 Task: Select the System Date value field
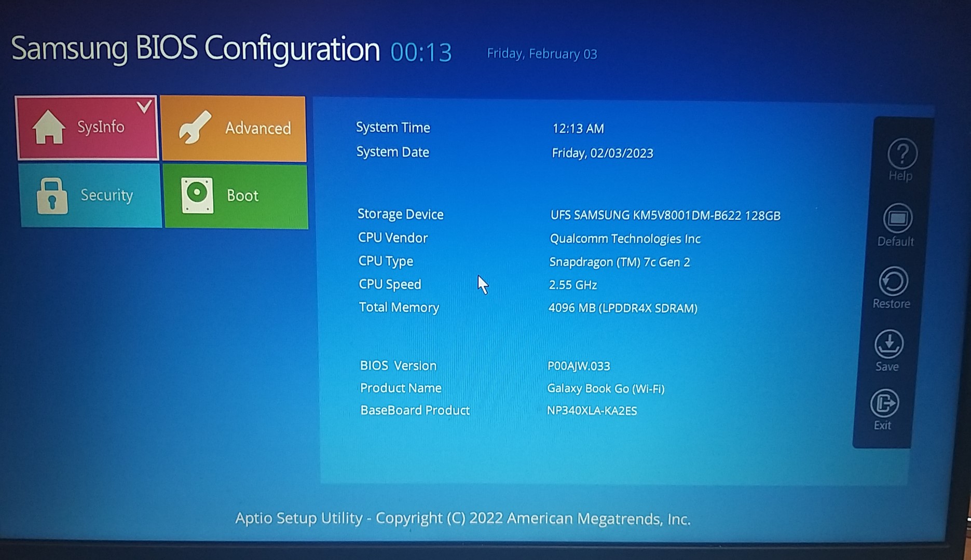tap(602, 153)
